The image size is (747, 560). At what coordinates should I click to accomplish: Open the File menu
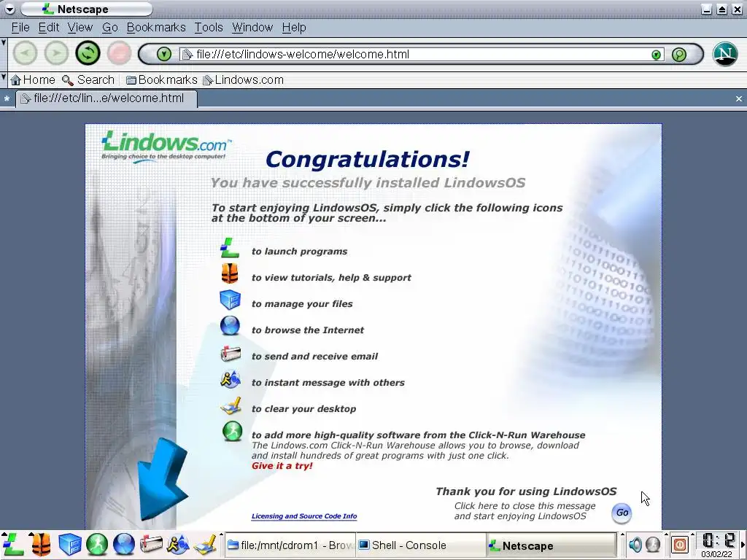coord(20,28)
